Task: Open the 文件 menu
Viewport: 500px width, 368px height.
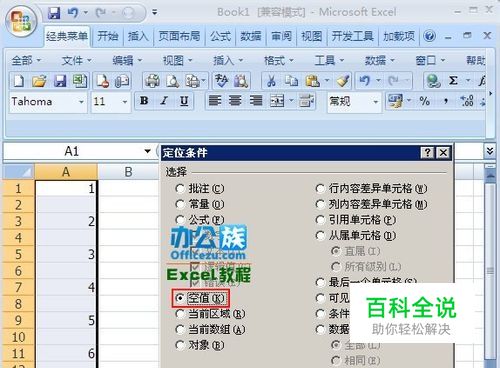Action: tap(76, 60)
